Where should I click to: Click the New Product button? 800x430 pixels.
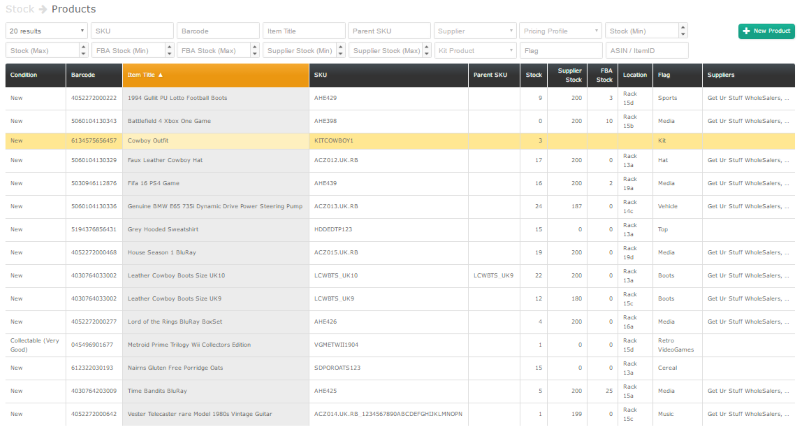point(766,31)
